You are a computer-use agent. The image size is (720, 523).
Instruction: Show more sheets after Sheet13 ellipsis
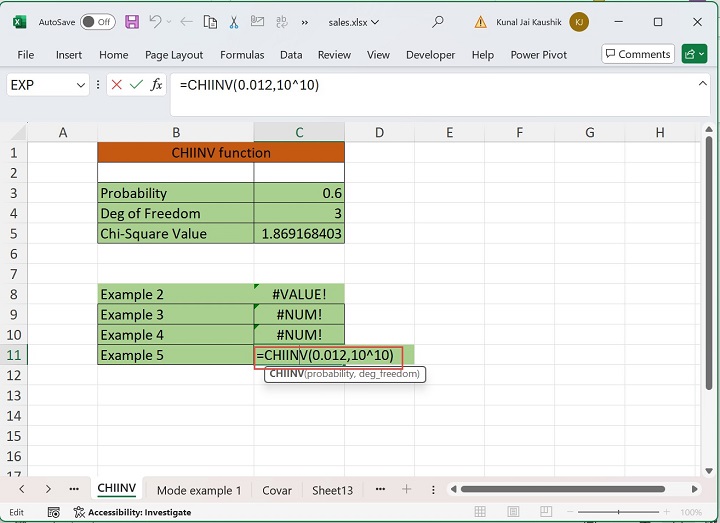pos(380,489)
